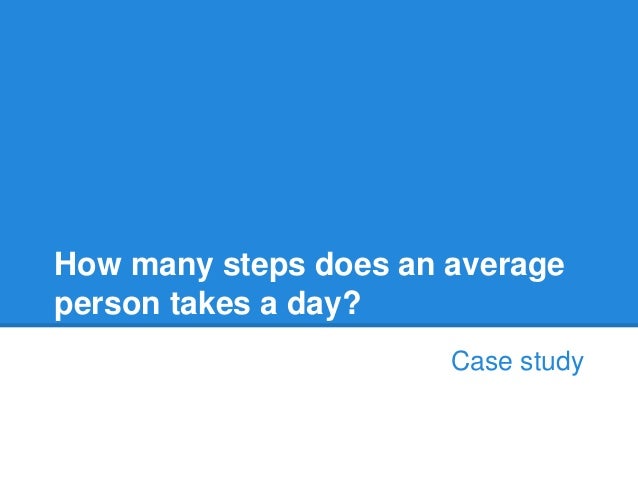Click the letter "a" before "day?"

pos(269,306)
